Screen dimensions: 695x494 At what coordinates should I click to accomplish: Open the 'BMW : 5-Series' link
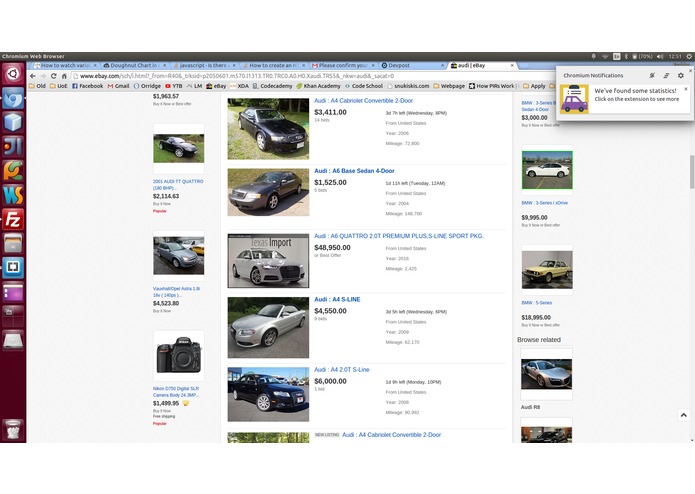point(537,303)
